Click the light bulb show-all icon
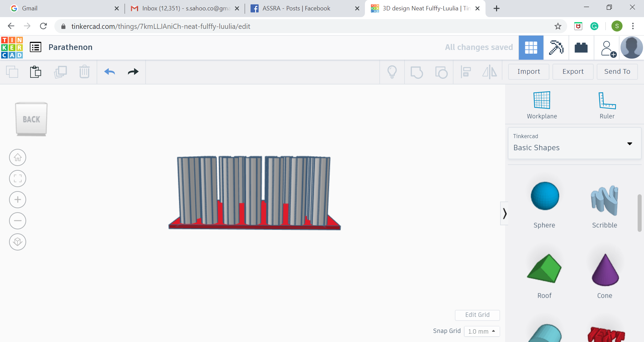 (392, 72)
